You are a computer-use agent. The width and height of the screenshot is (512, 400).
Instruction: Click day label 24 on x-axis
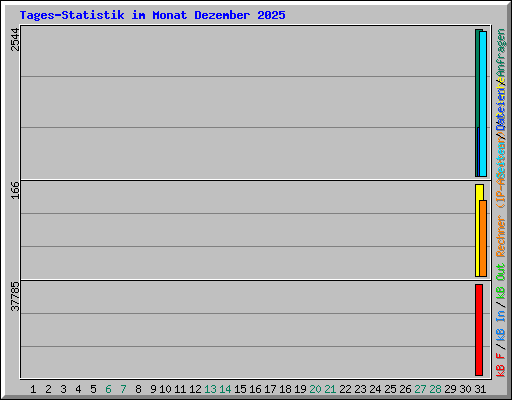pos(375,389)
